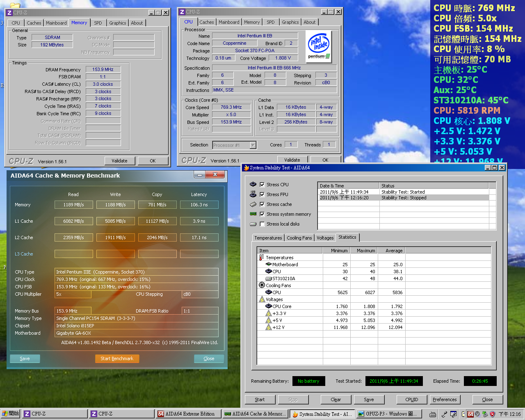Click the lightning icon in the Voltages row

pos(262,299)
